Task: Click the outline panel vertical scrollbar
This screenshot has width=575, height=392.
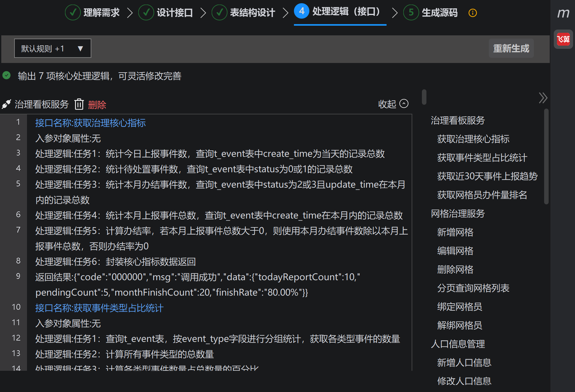Action: pos(546,156)
